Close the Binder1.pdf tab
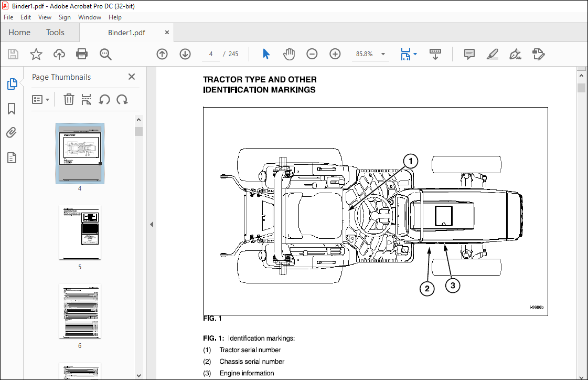The image size is (588, 380). coord(167,32)
